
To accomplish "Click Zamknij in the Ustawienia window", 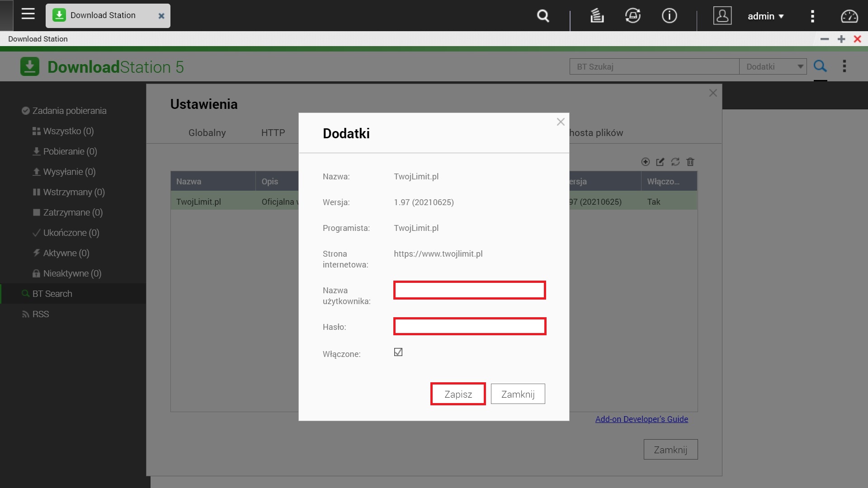I will (x=671, y=450).
